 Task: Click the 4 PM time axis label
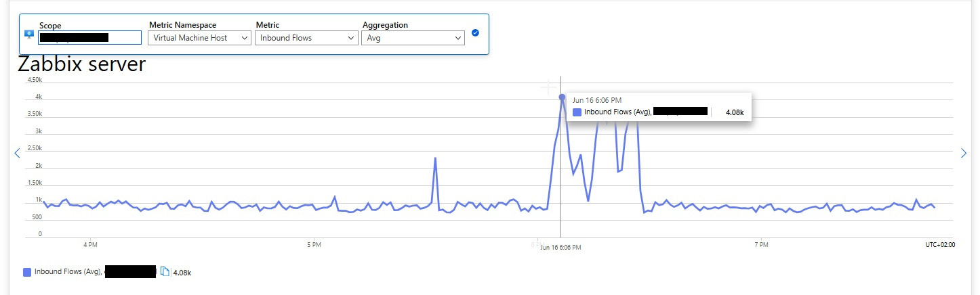(89, 244)
